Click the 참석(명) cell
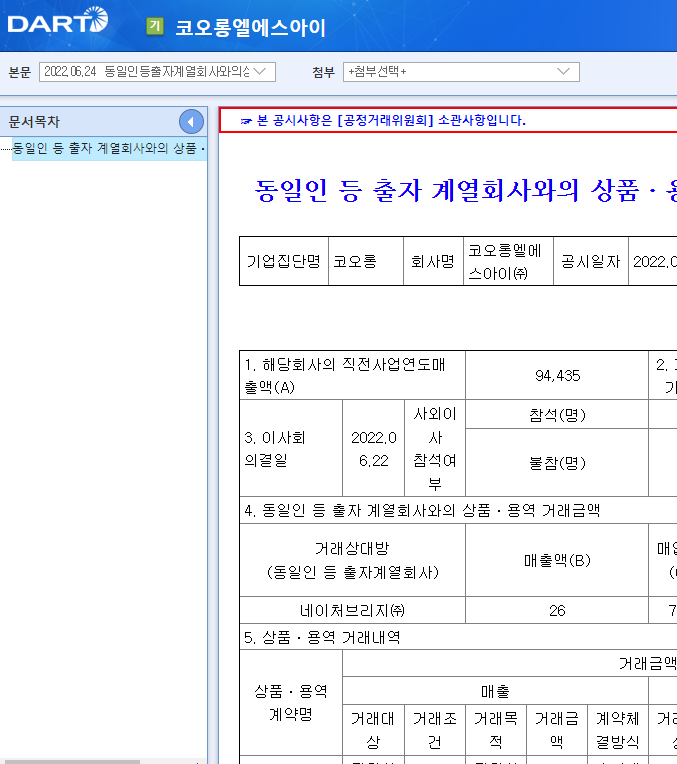The width and height of the screenshot is (677, 764). [557, 415]
